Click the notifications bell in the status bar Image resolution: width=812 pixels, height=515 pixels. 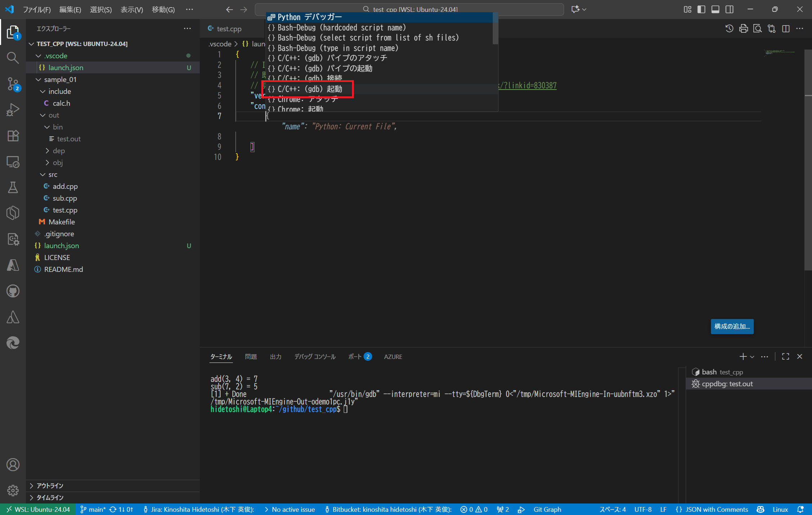[800, 509]
